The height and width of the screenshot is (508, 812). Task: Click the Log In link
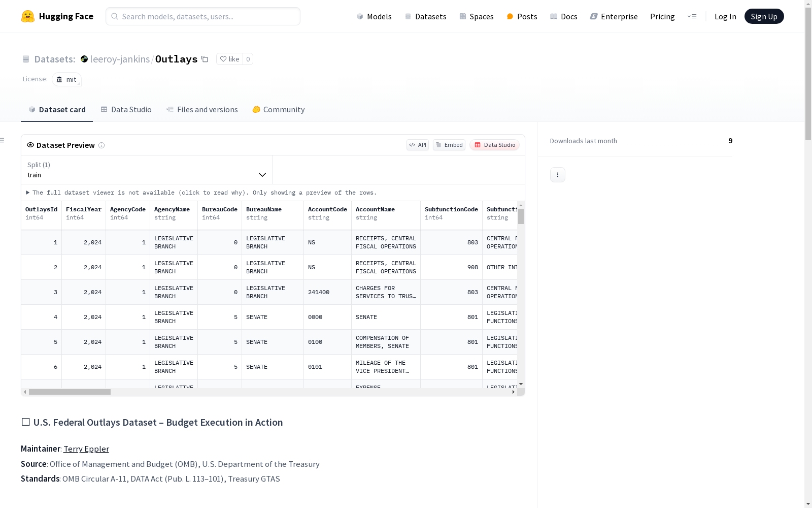point(725,16)
